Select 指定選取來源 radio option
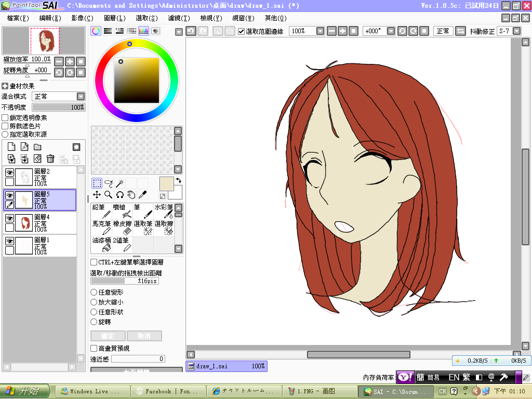The image size is (532, 399). click(x=5, y=135)
